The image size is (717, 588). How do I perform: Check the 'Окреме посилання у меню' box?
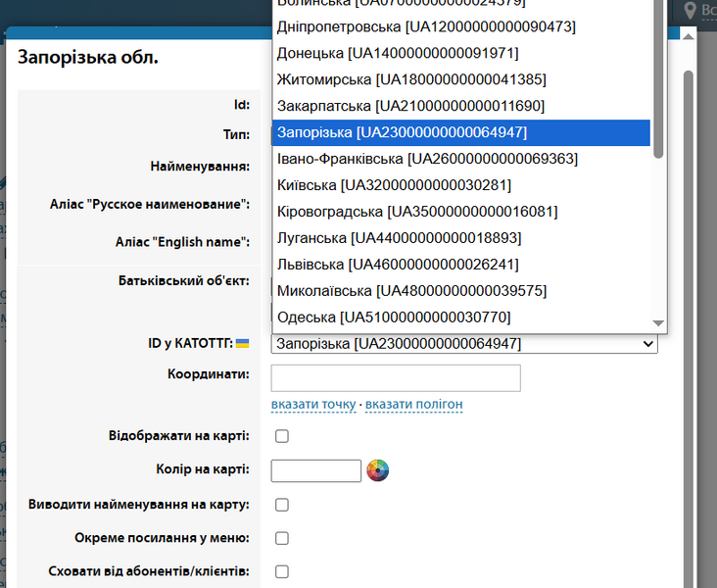(x=282, y=538)
